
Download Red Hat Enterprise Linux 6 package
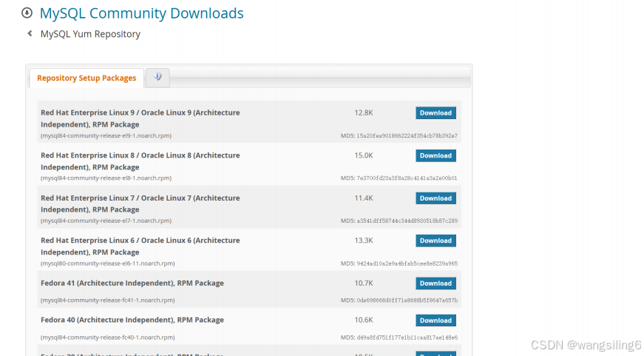[435, 241]
